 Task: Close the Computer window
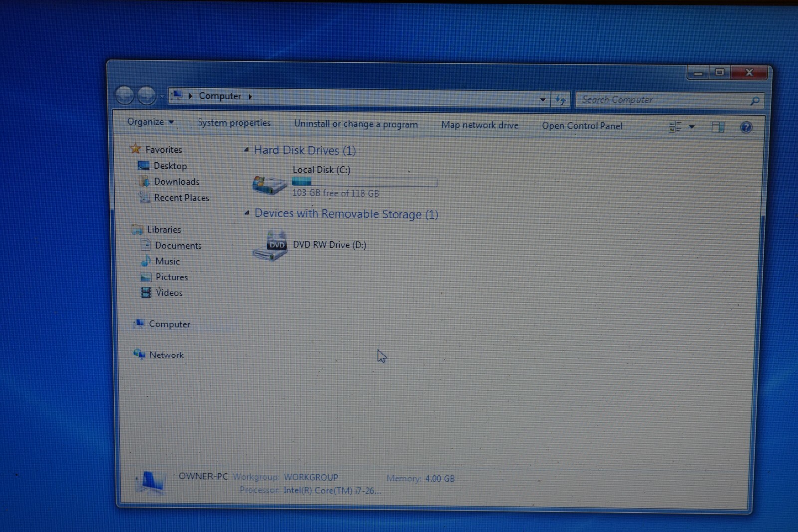(x=749, y=73)
